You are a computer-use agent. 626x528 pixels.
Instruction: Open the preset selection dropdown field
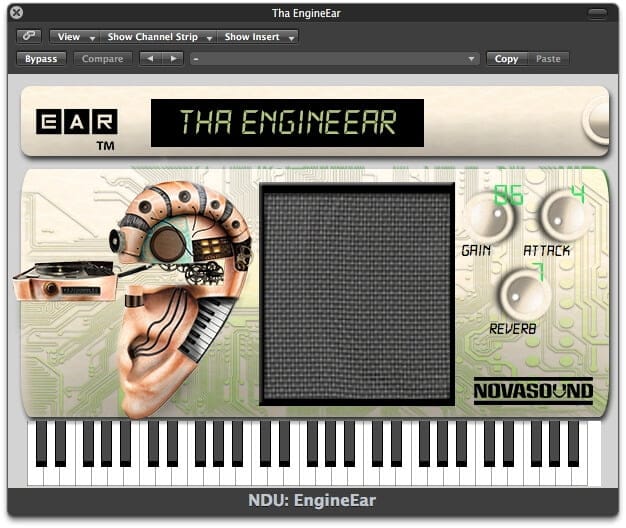click(x=335, y=59)
